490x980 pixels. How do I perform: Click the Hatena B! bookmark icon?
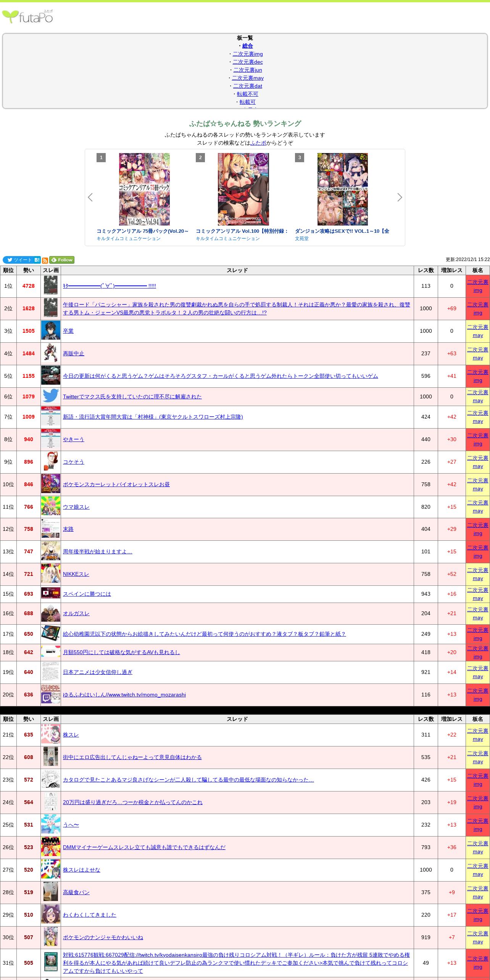tap(37, 260)
